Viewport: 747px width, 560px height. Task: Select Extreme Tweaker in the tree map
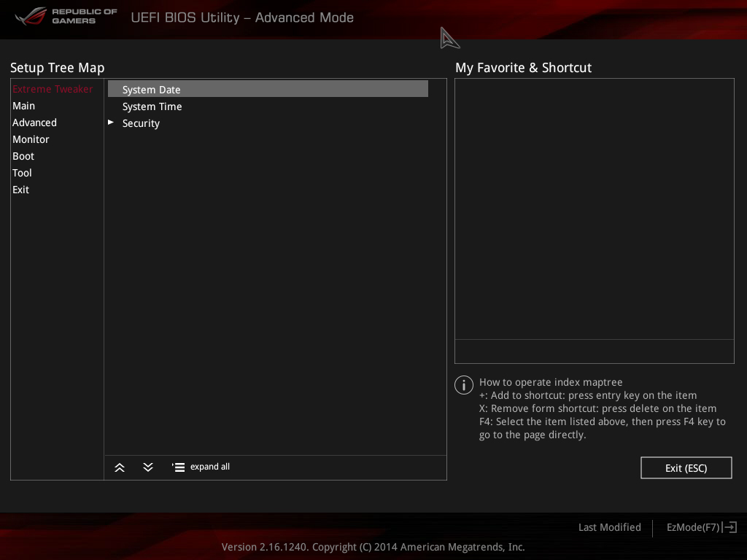tap(53, 89)
